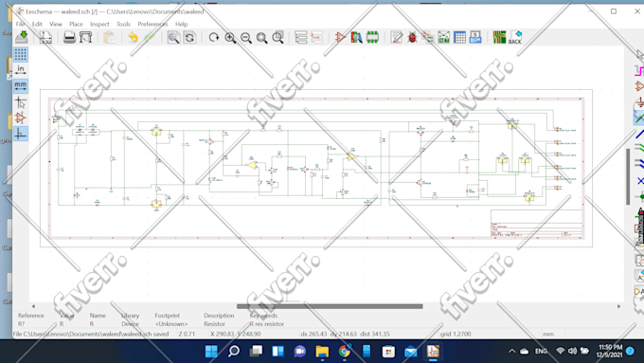The width and height of the screenshot is (644, 363).
Task: Show hidden tray icons chevron
Action: point(511,351)
